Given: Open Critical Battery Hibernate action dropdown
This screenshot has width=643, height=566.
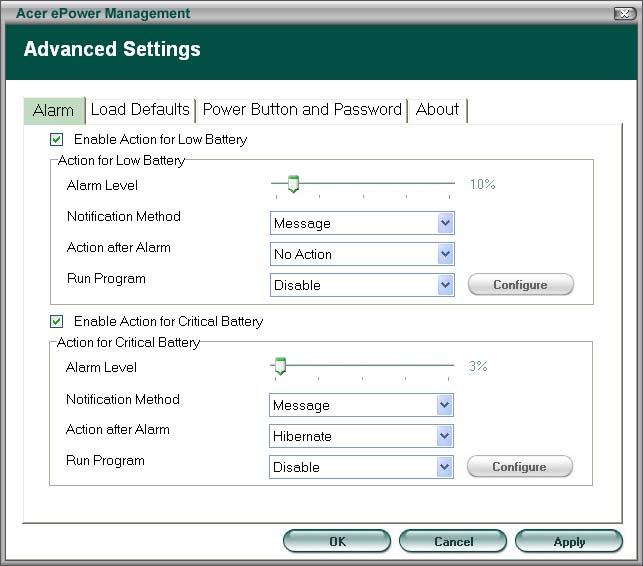Looking at the screenshot, I should pos(361,436).
